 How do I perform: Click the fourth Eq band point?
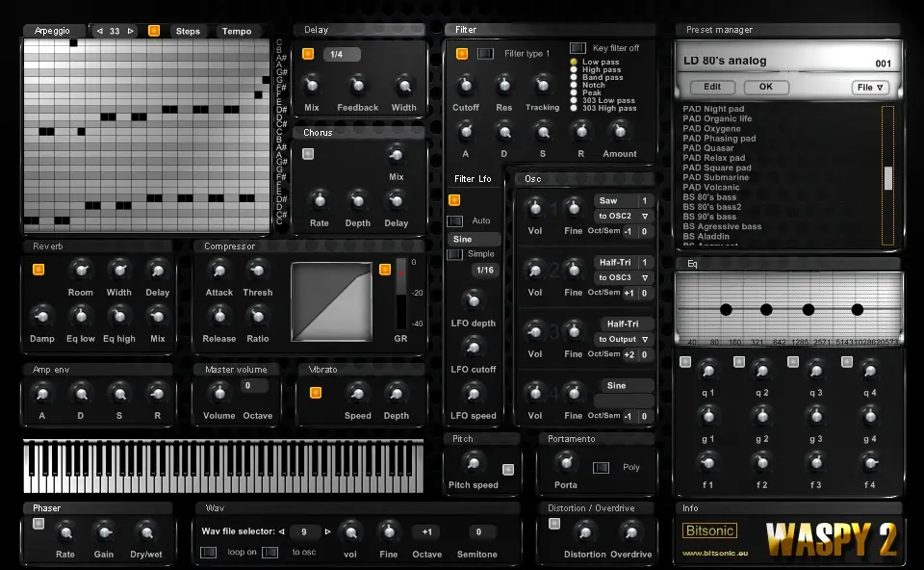click(858, 309)
